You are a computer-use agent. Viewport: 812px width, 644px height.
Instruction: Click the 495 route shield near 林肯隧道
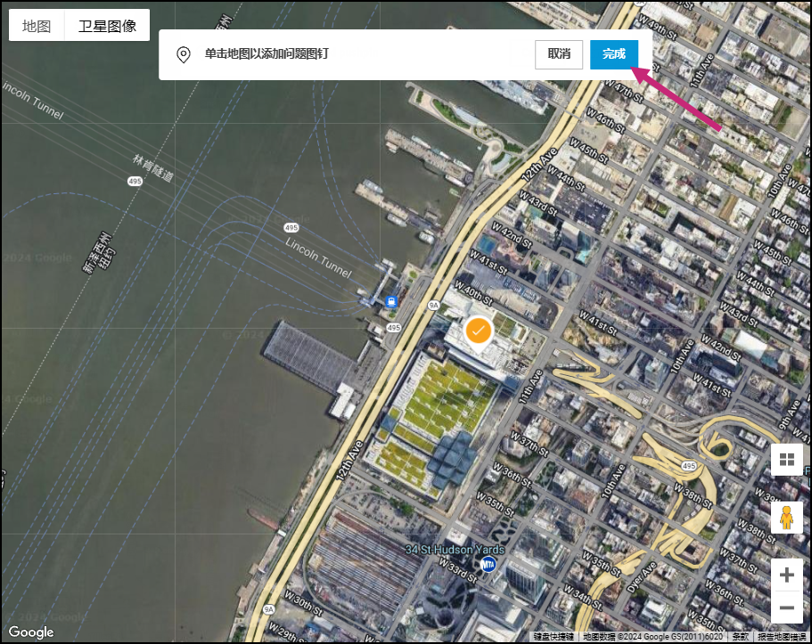coord(135,181)
